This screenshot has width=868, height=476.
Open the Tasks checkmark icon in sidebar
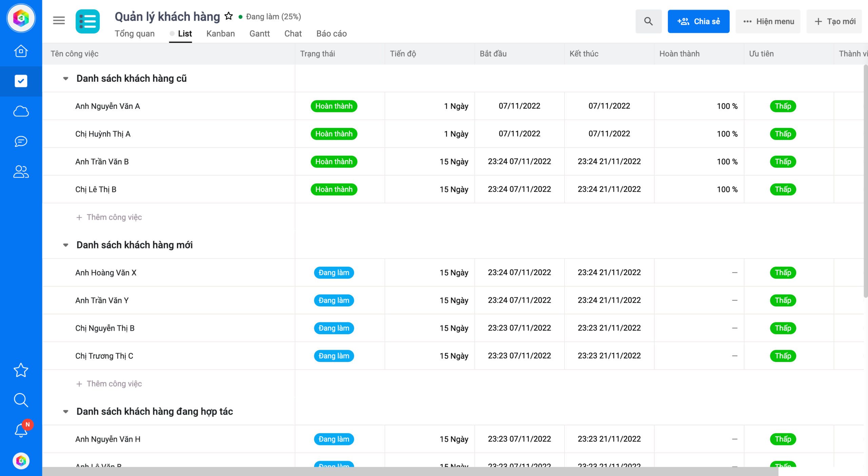[x=21, y=81]
